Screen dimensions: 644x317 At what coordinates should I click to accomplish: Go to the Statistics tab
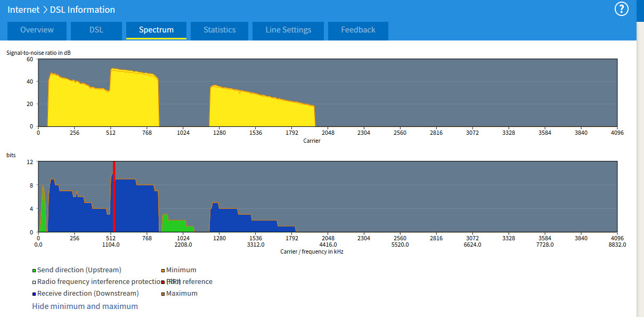coord(219,30)
